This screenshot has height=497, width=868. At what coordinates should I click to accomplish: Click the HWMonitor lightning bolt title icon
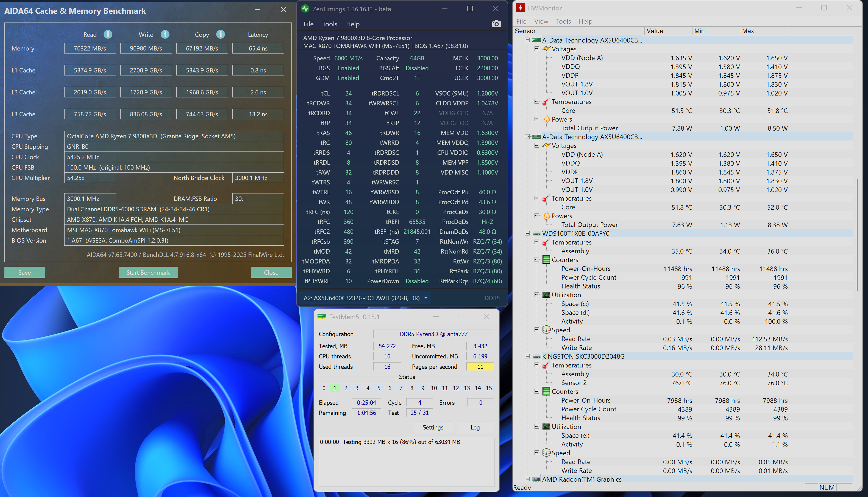tap(520, 8)
